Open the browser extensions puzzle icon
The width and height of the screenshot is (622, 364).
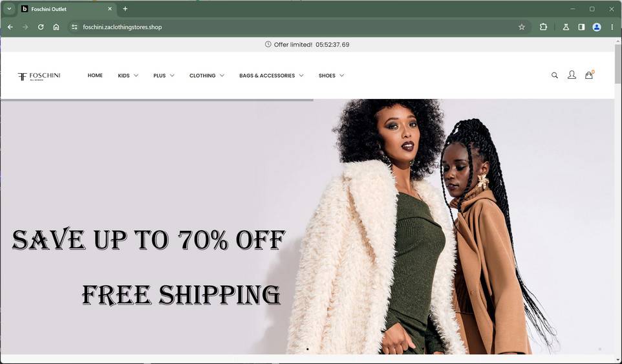click(543, 27)
